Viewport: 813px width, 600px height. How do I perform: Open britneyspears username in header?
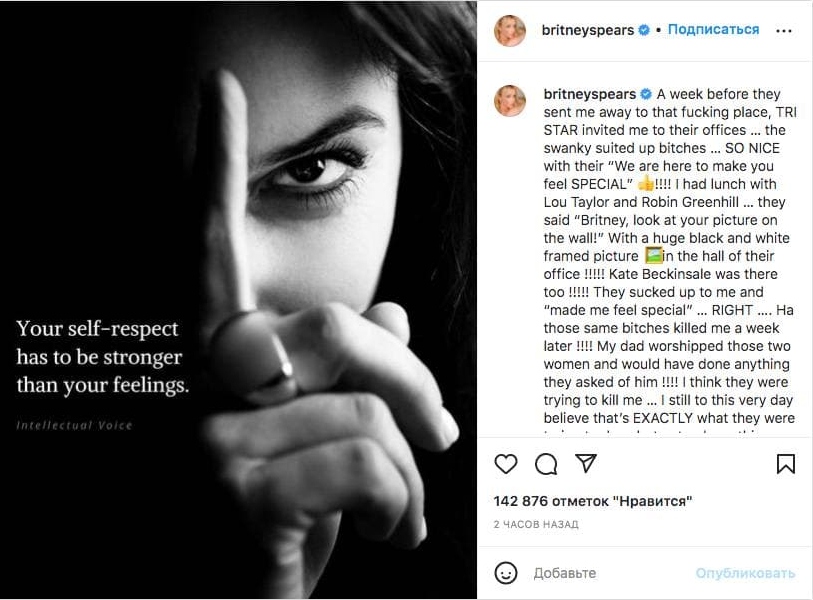[588, 30]
